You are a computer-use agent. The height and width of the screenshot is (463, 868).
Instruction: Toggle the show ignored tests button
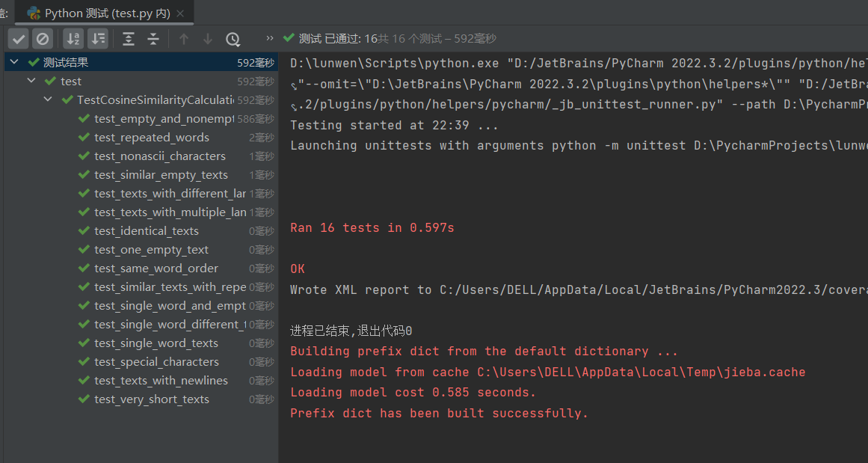pyautogui.click(x=43, y=39)
